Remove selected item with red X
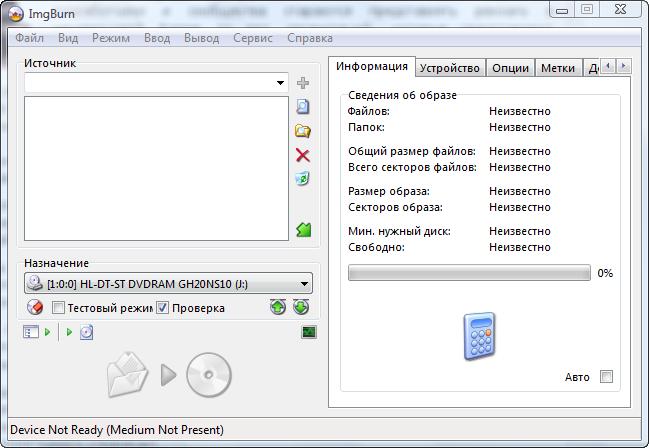Image resolution: width=649 pixels, height=448 pixels. click(x=303, y=155)
